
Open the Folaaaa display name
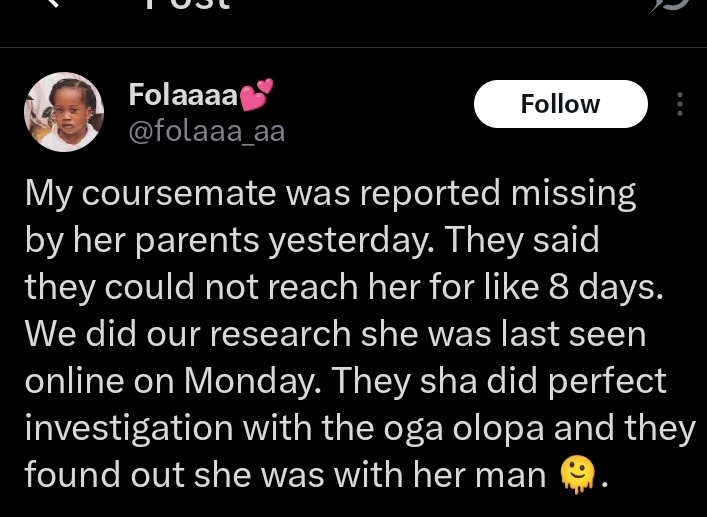[x=183, y=96]
